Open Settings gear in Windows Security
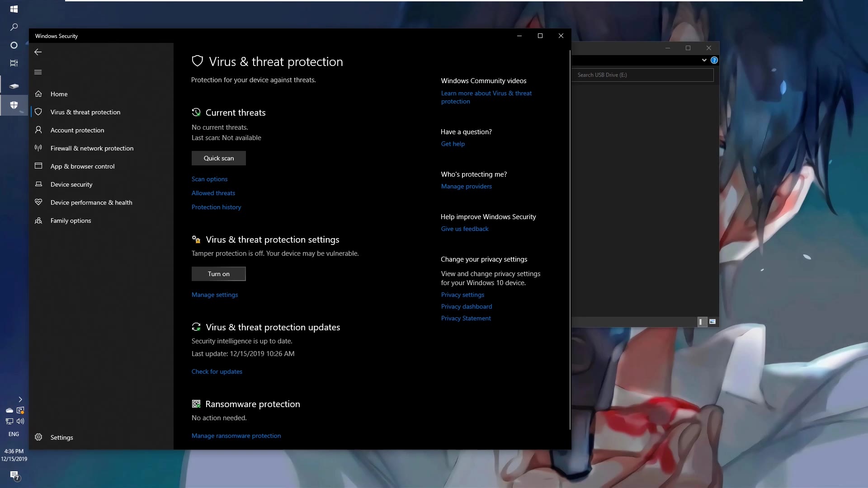This screenshot has width=868, height=488. (x=39, y=437)
